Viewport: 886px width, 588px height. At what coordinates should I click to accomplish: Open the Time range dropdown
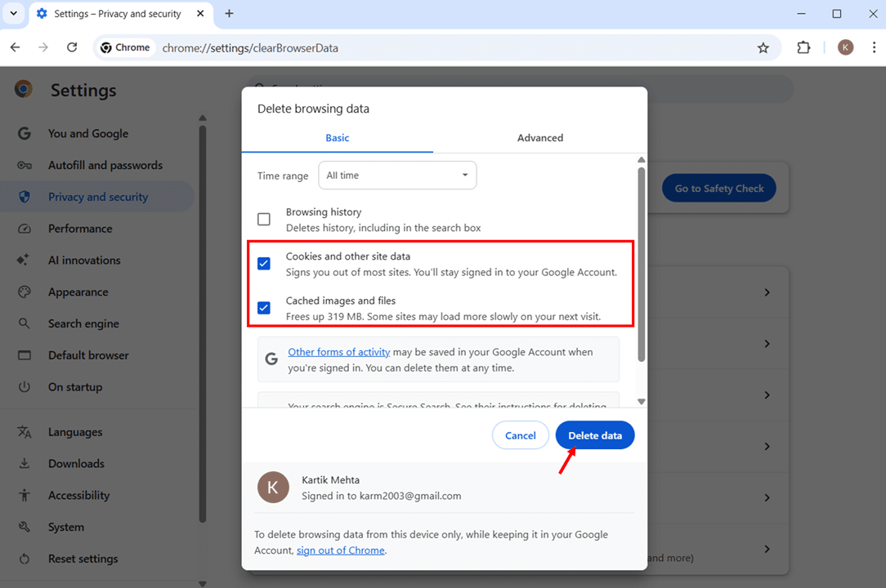pos(397,175)
